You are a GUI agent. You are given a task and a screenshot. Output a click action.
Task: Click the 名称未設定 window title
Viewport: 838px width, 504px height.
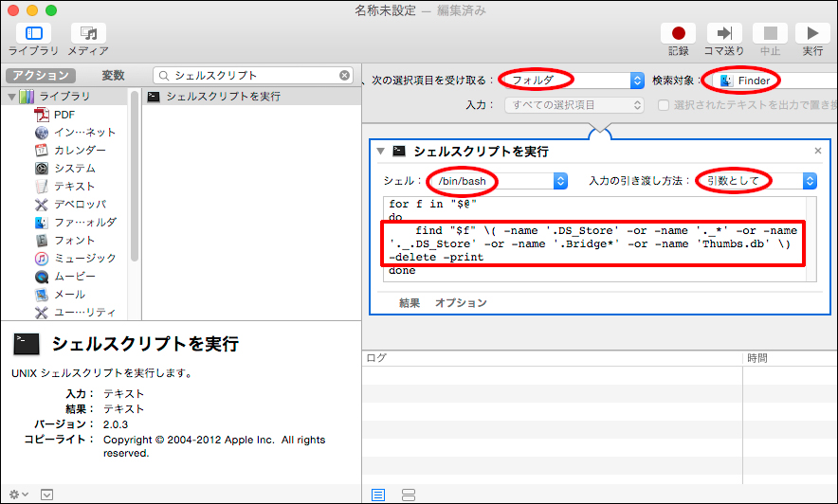385,10
